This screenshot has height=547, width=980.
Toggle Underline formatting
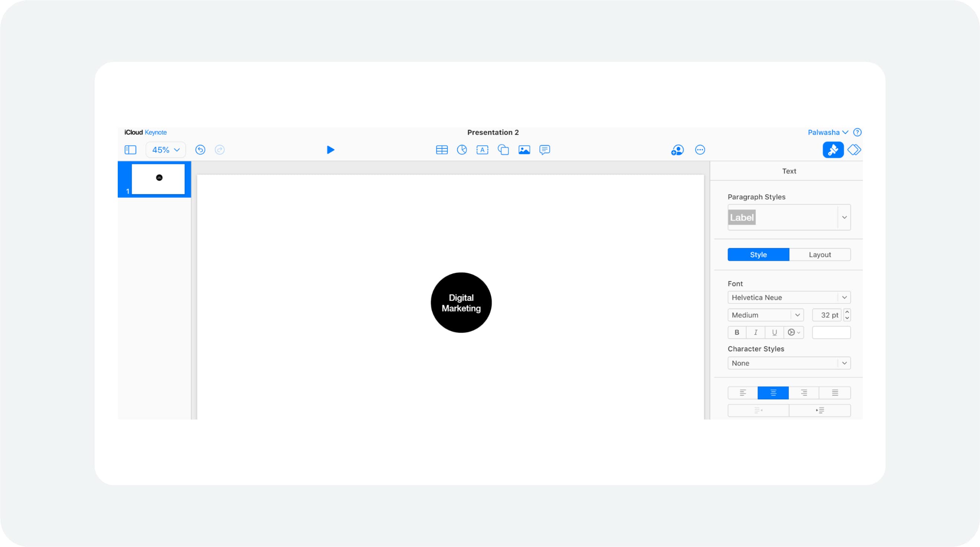(x=774, y=332)
